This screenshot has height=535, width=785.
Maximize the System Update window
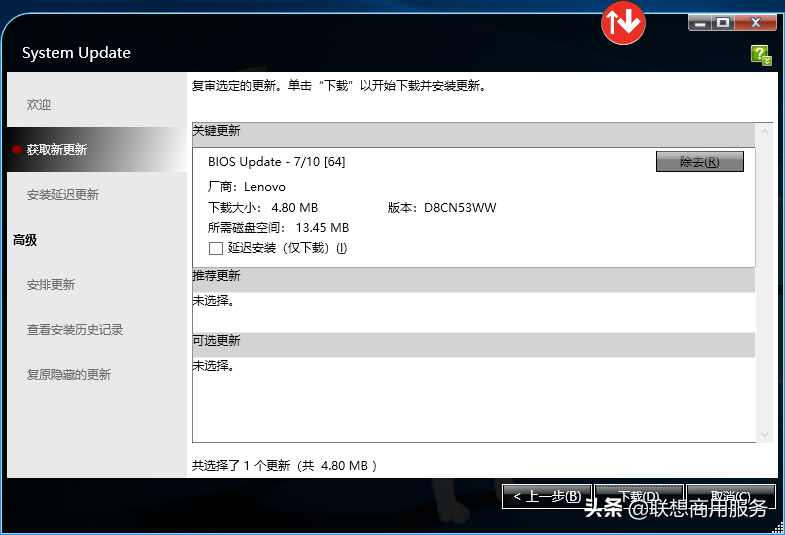click(x=723, y=23)
